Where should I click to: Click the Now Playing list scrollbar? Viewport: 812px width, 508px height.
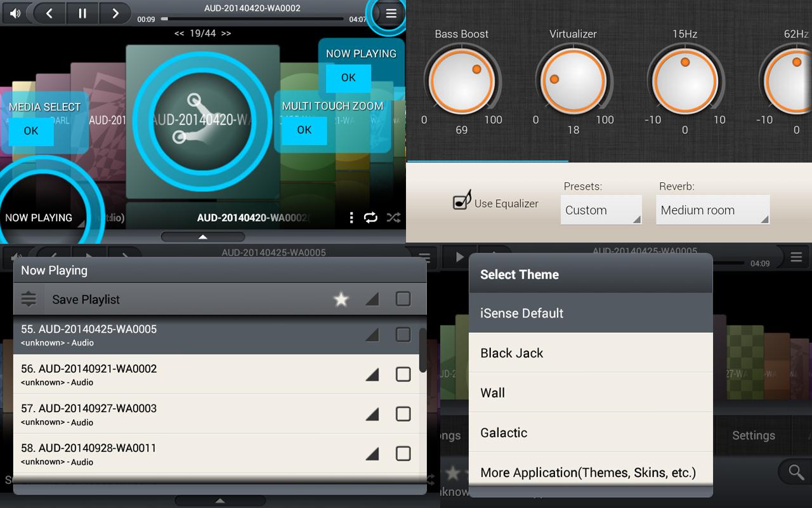click(x=423, y=350)
